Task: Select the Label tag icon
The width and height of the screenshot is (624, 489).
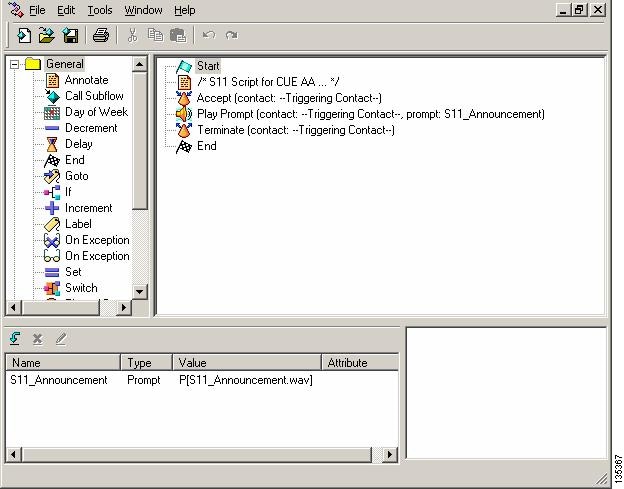Action: pos(52,224)
